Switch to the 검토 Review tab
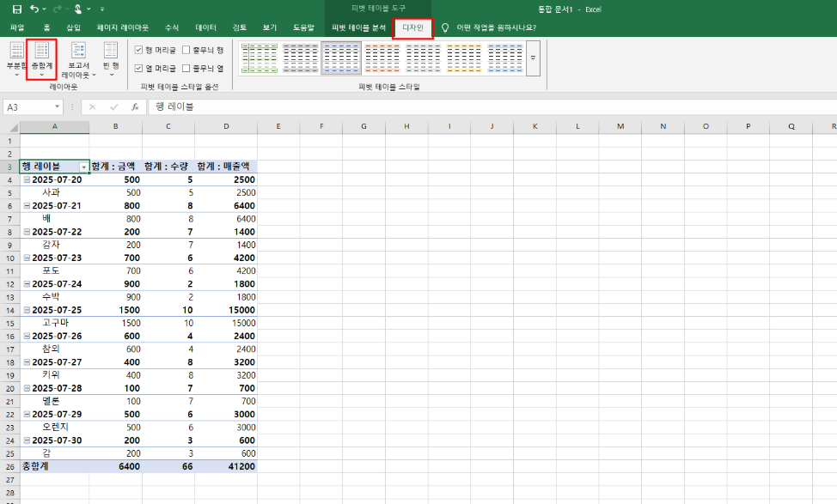 coord(239,27)
